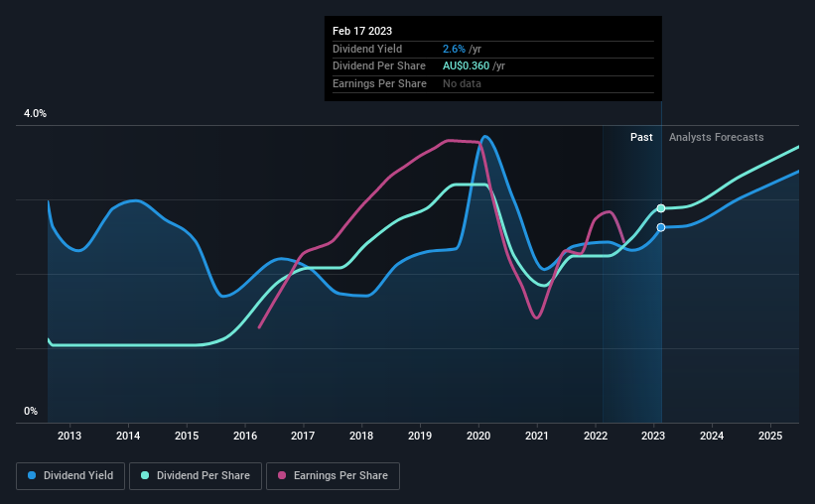The height and width of the screenshot is (504, 815).
Task: Click the Past region label
Action: (x=641, y=137)
